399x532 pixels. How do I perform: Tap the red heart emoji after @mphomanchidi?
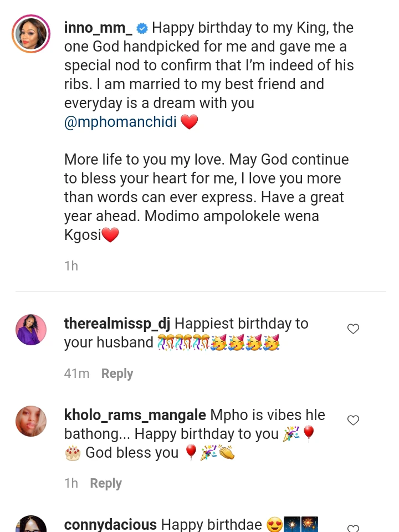[x=190, y=121]
